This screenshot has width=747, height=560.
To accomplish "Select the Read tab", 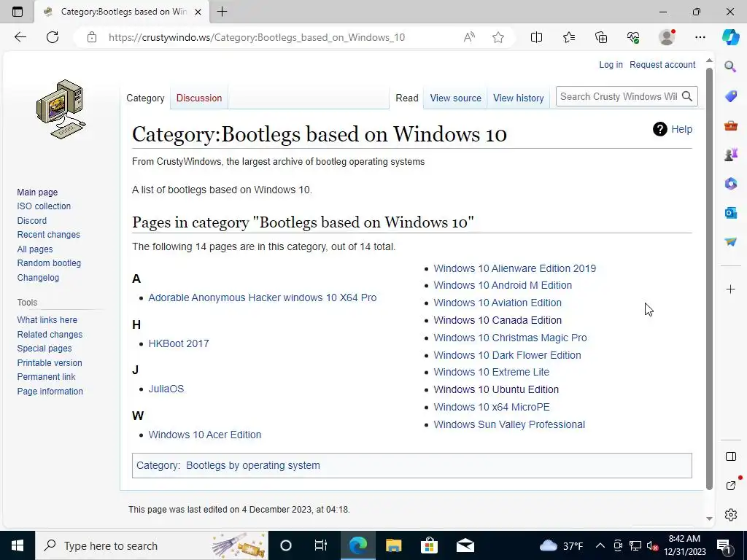I will click(407, 98).
